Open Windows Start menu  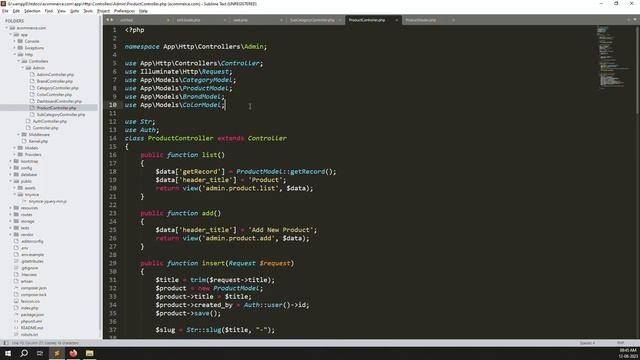[x=8, y=353]
